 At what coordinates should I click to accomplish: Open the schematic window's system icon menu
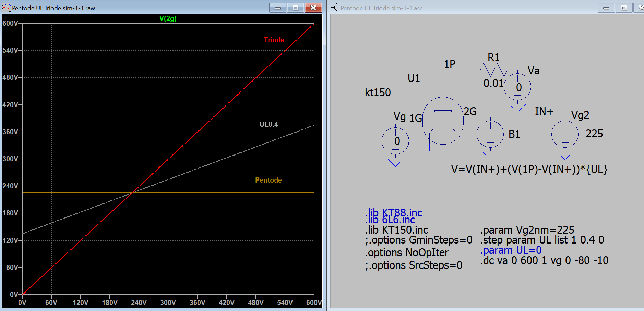pyautogui.click(x=334, y=8)
